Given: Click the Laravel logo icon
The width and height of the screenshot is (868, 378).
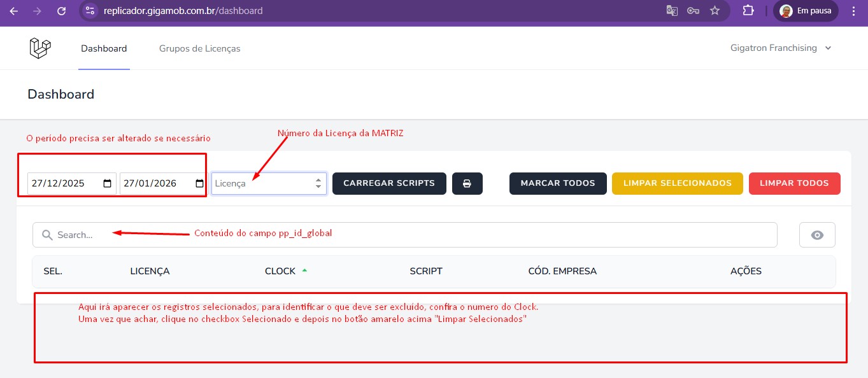Looking at the screenshot, I should pyautogui.click(x=40, y=48).
